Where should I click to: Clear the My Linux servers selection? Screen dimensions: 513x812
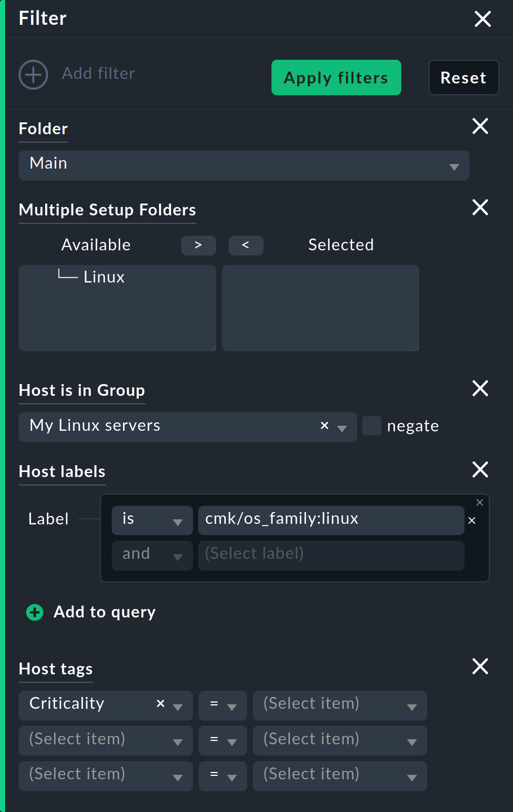pyautogui.click(x=325, y=426)
